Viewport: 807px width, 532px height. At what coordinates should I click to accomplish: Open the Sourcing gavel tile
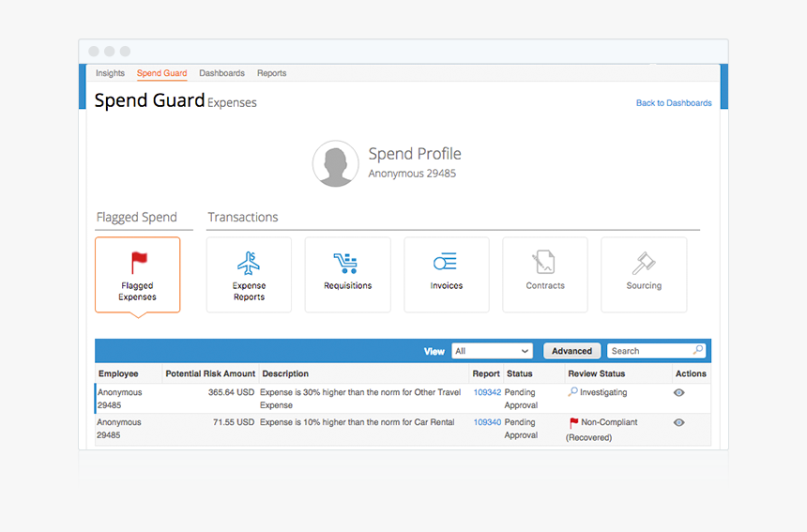click(644, 275)
